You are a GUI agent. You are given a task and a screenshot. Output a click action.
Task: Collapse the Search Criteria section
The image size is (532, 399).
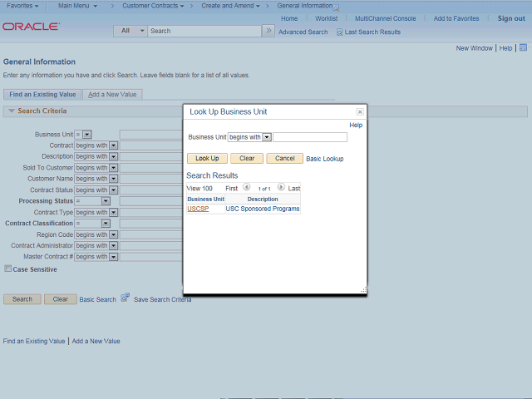coord(11,111)
